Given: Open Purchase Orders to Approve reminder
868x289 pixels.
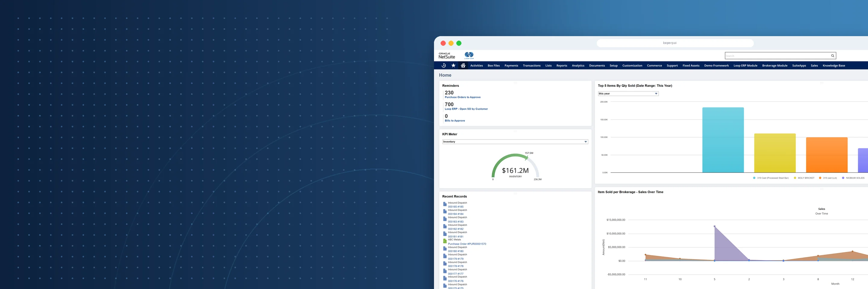Looking at the screenshot, I should [x=463, y=97].
